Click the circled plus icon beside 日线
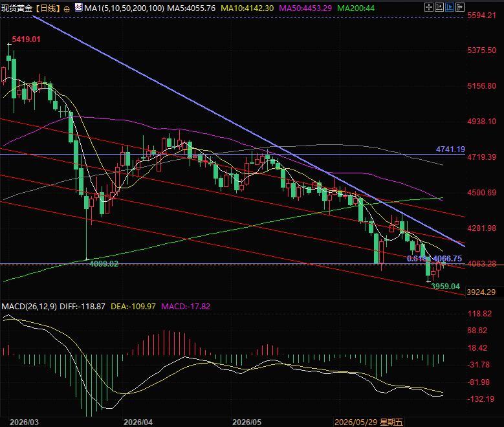The image size is (504, 427). (x=67, y=9)
